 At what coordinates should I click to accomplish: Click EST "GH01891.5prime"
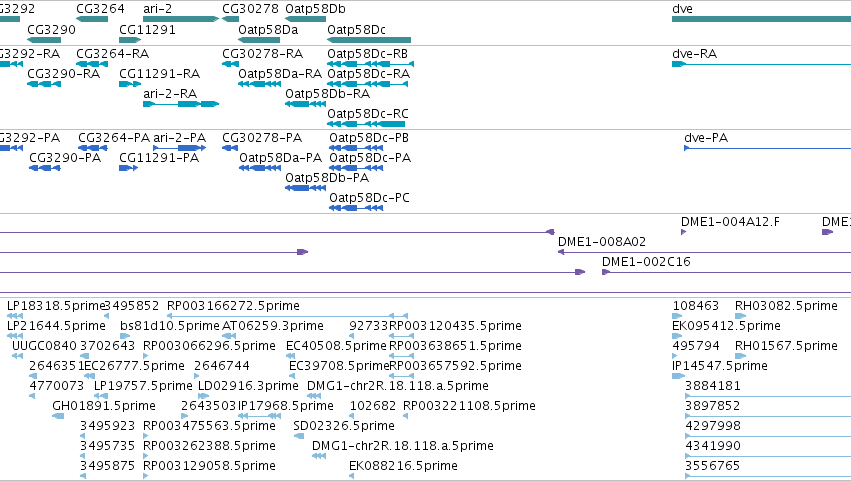click(x=104, y=406)
